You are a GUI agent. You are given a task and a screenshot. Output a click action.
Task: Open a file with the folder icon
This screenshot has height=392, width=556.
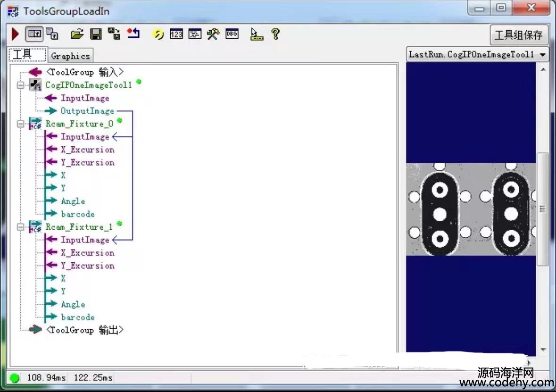pyautogui.click(x=77, y=34)
